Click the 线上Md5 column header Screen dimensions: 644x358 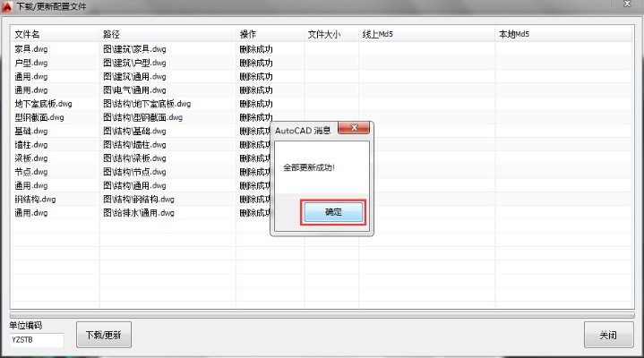point(427,35)
